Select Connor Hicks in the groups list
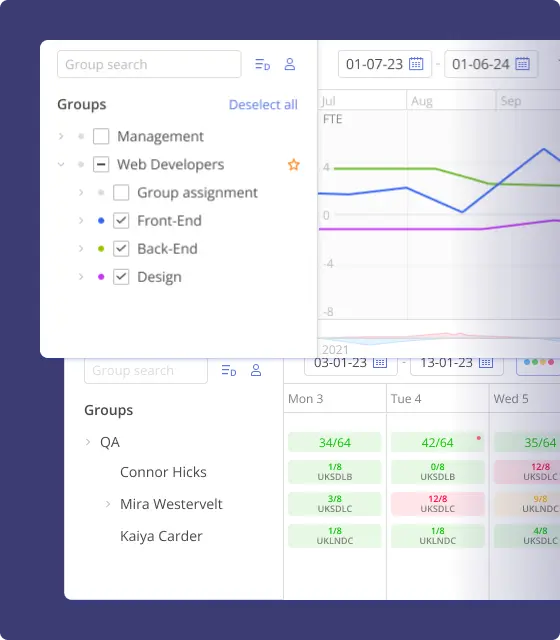The image size is (560, 640). [x=163, y=472]
